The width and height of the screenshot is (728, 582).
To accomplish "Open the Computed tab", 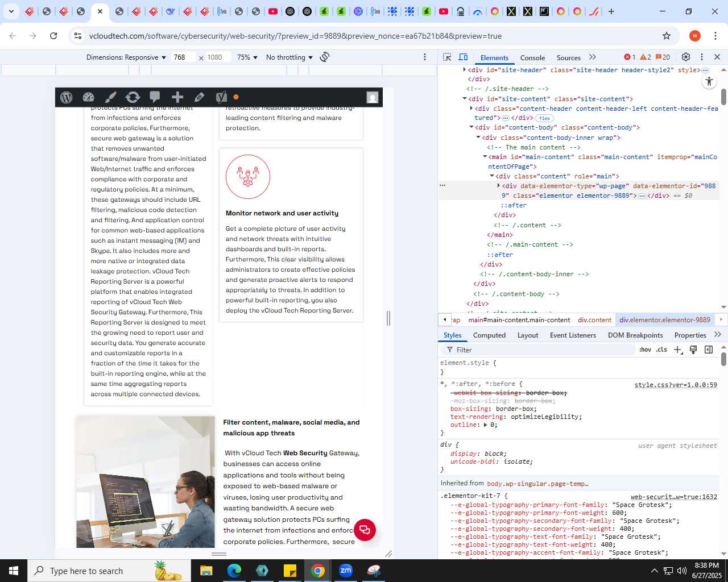I will pyautogui.click(x=489, y=335).
